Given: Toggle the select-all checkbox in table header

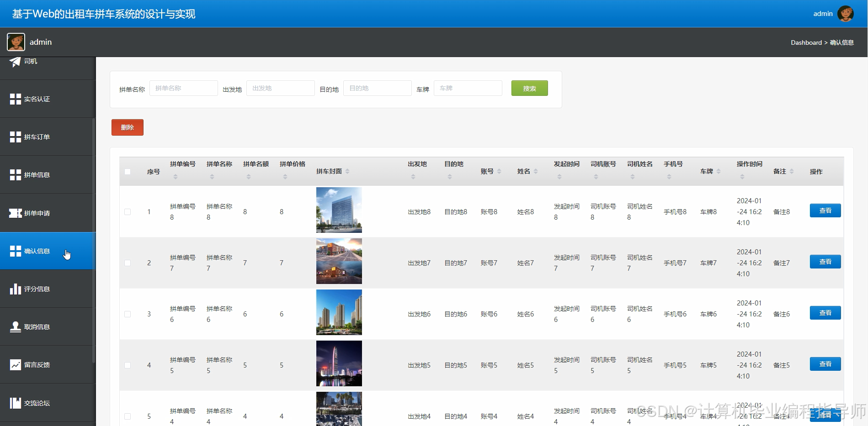Looking at the screenshot, I should click(128, 172).
